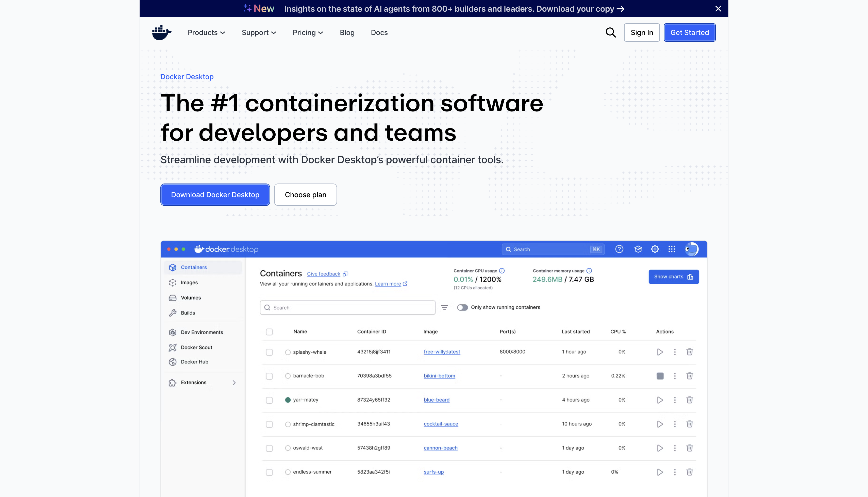Delete the endless-summer container

click(689, 472)
